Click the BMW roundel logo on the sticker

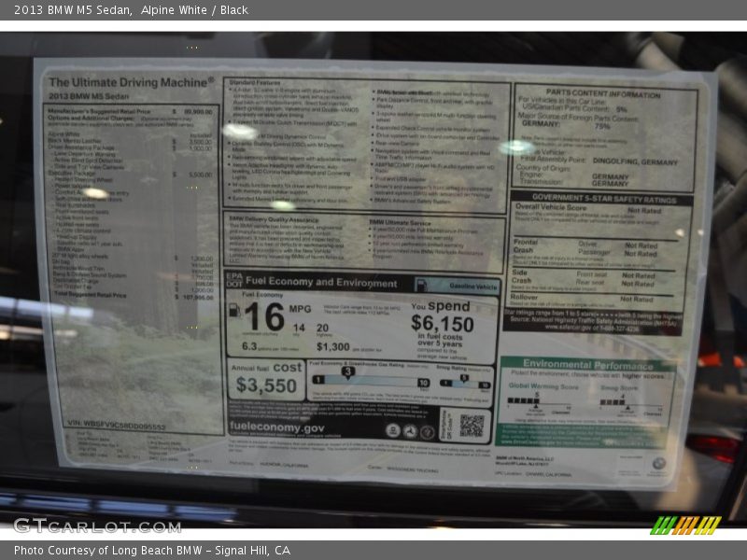click(x=658, y=463)
